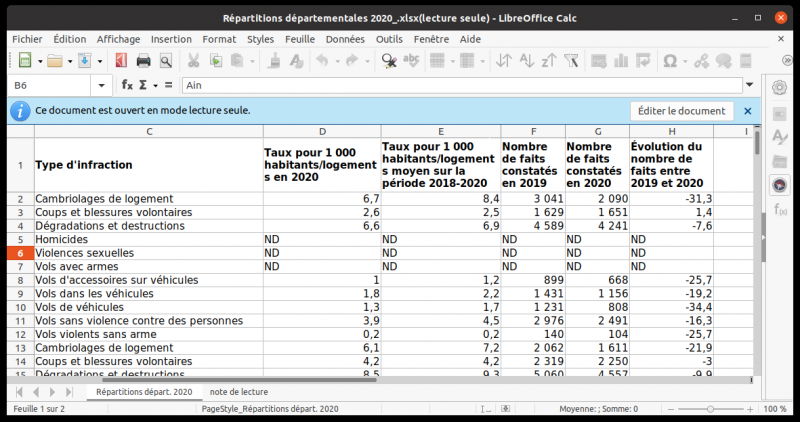The height and width of the screenshot is (422, 800).
Task: Click the zoom slider in status bar
Action: pyautogui.click(x=708, y=409)
